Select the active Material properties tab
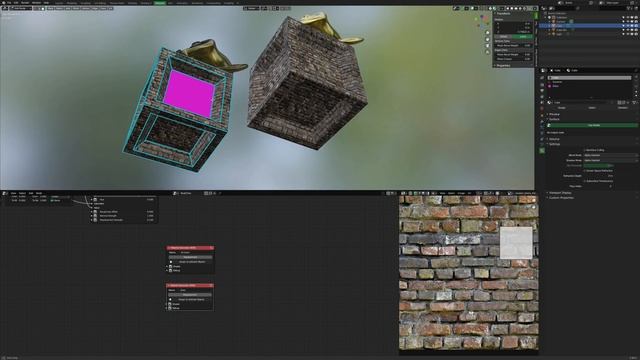The image size is (640, 360). (542, 150)
